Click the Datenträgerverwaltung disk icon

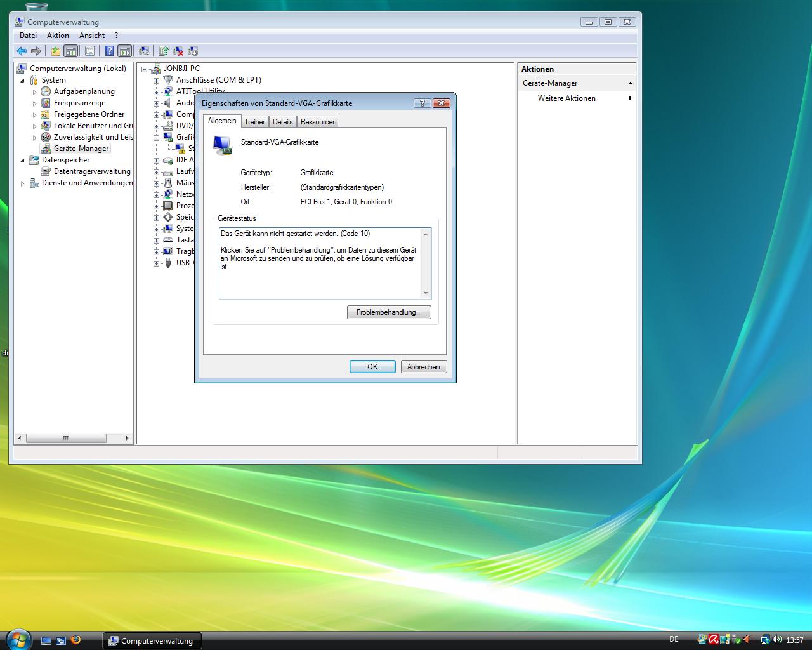(46, 171)
